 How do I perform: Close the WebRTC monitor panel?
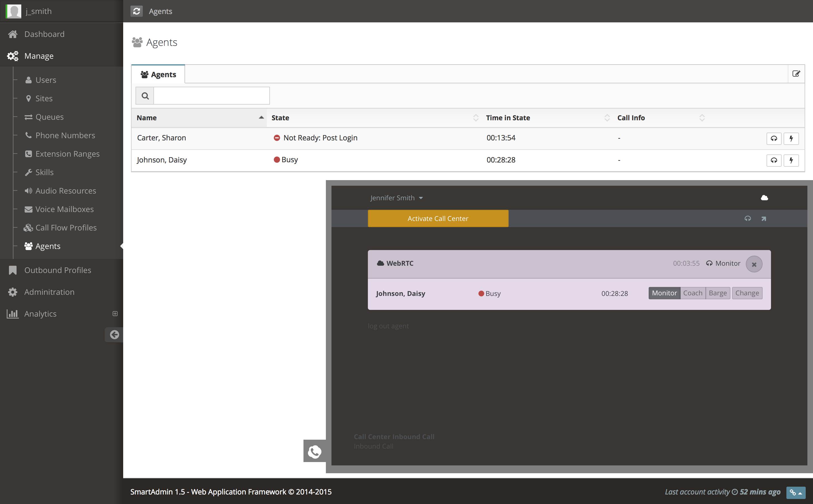point(754,264)
